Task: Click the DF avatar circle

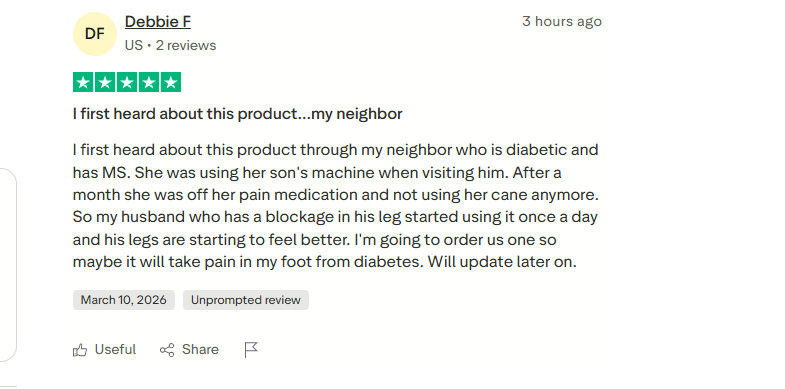Action: (x=95, y=34)
